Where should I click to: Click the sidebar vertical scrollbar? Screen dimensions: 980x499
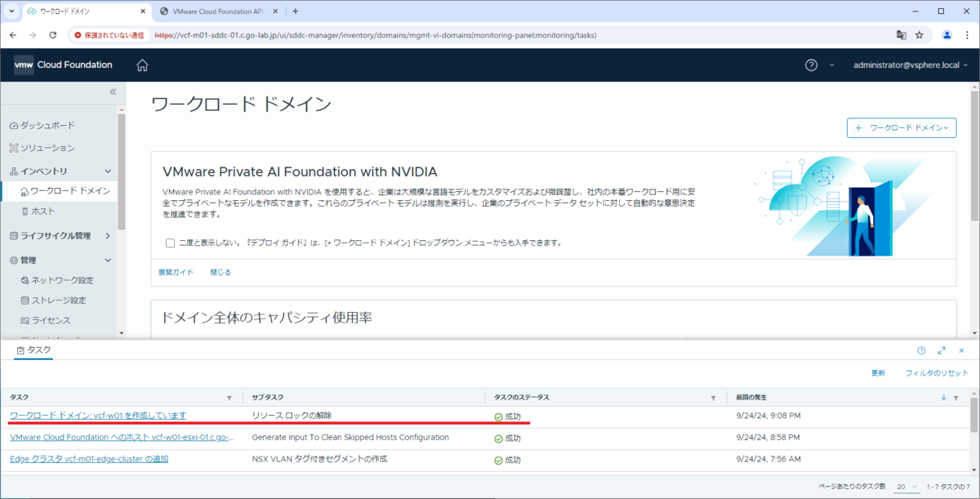coord(122,172)
